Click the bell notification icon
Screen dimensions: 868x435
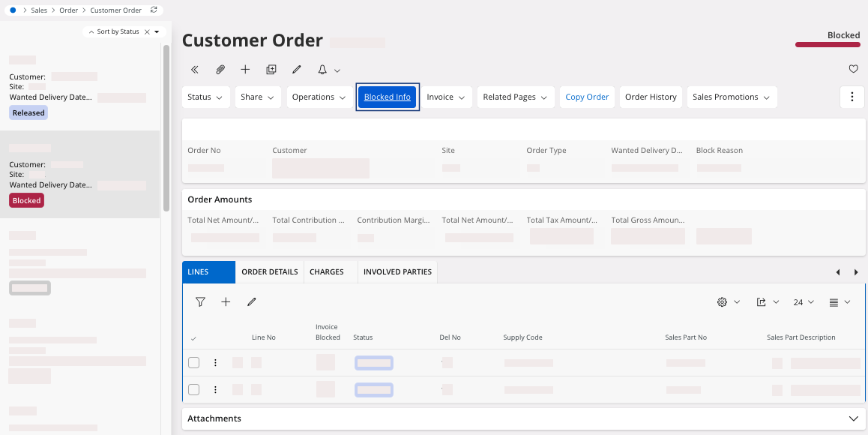(x=322, y=70)
